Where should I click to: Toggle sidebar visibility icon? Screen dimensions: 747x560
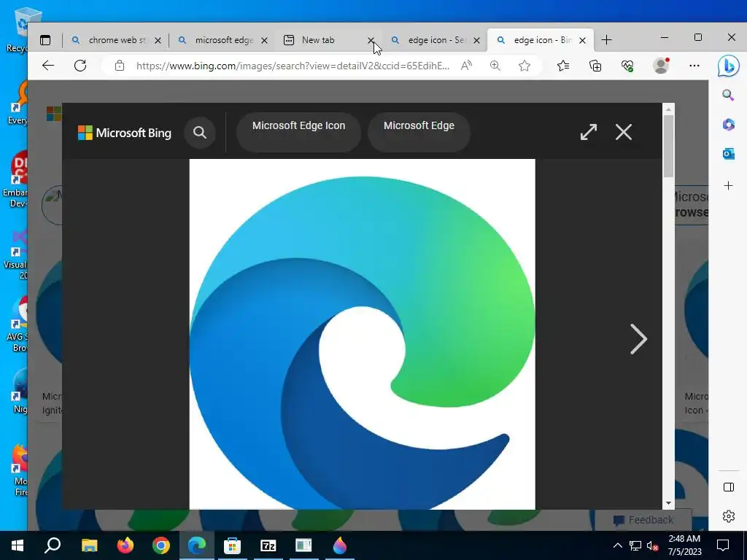pyautogui.click(x=729, y=487)
